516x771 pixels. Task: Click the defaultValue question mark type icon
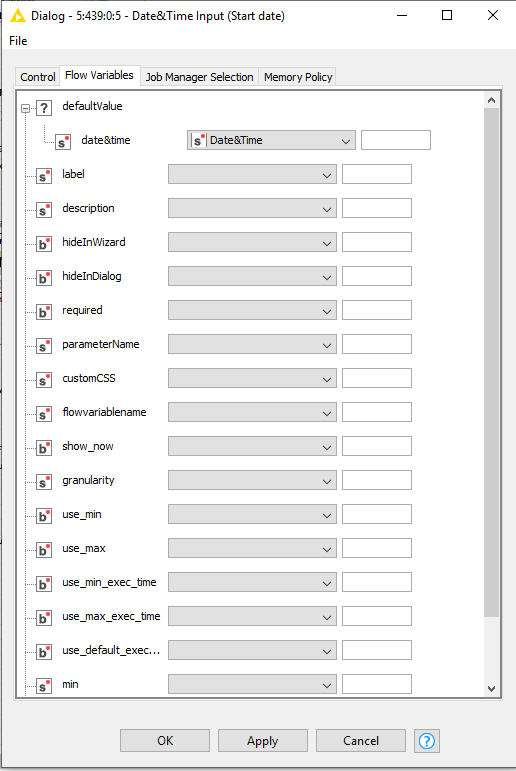coord(44,108)
